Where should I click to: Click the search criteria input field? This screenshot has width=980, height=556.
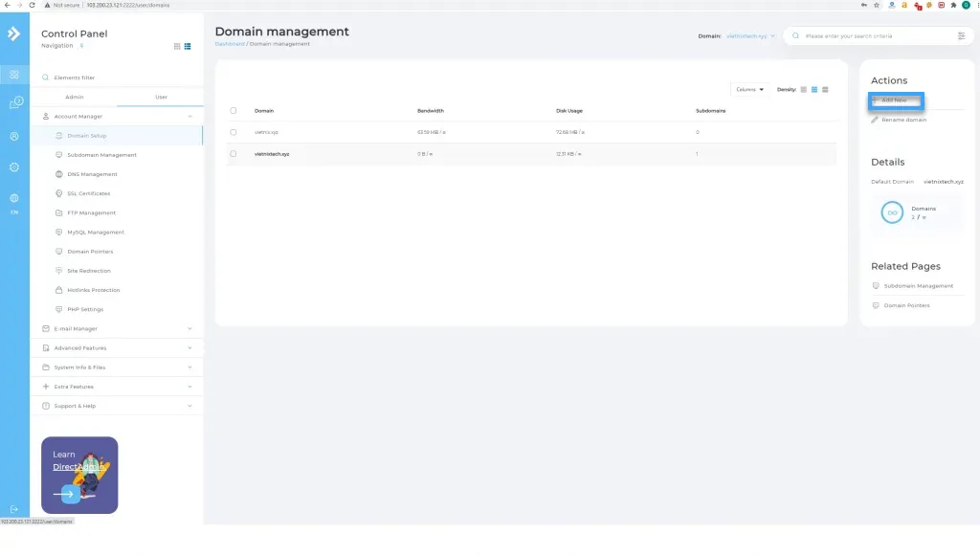click(876, 36)
